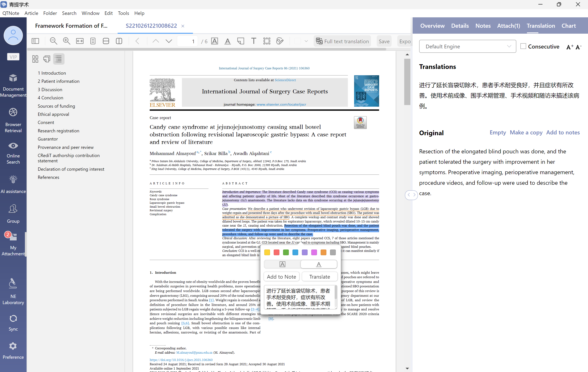Show outline list in side panel
This screenshot has width=588, height=372.
(58, 59)
